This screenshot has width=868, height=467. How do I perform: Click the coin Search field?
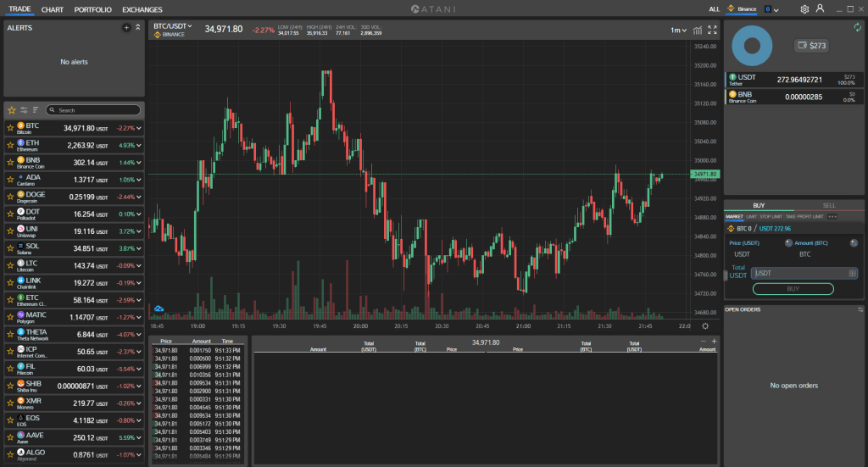(93, 110)
